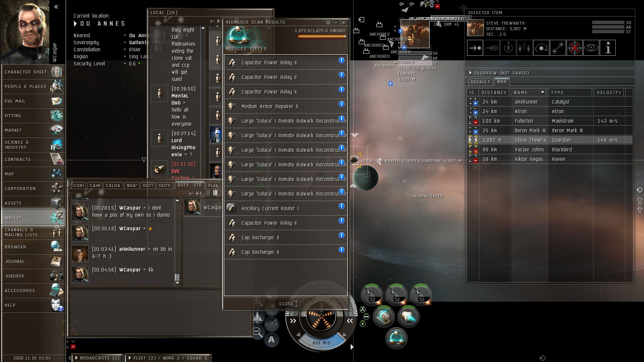This screenshot has width=644, height=362.
Task: Open the star Map
Action: coord(33,174)
